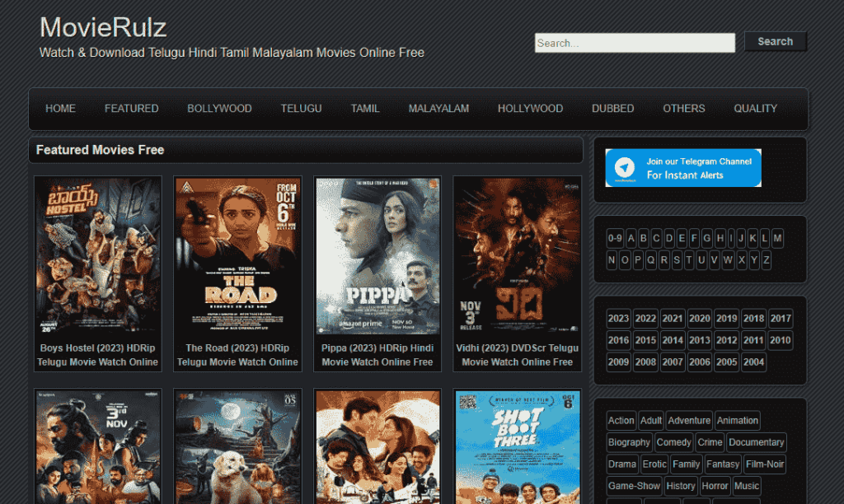The width and height of the screenshot is (844, 504).
Task: Open the MovieRulz site title link
Action: tap(103, 27)
